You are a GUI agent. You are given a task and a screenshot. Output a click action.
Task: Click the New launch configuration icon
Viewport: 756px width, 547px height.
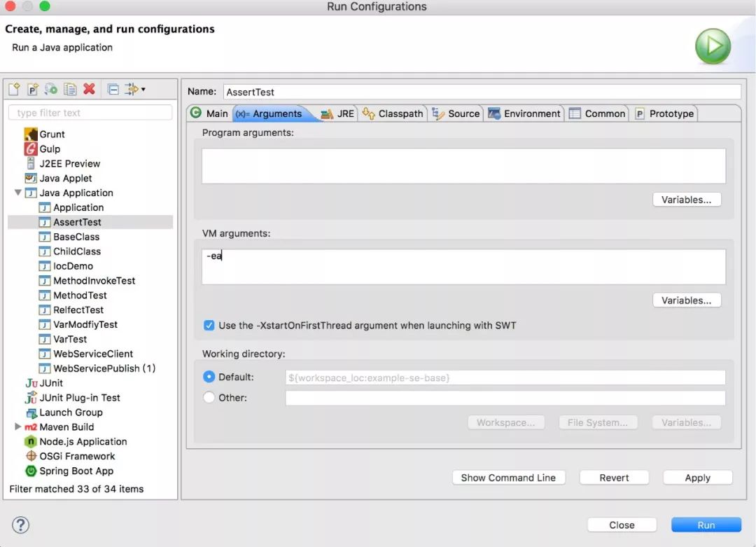14,89
